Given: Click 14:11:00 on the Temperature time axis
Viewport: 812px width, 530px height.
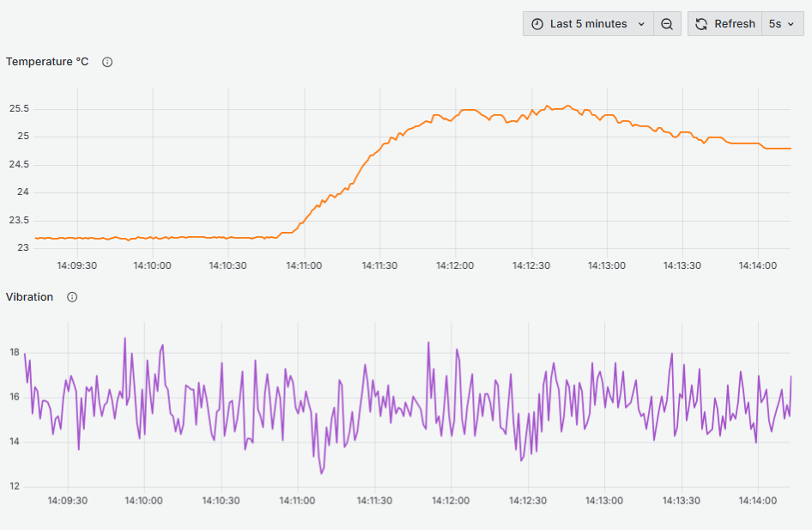Looking at the screenshot, I should pyautogui.click(x=304, y=265).
